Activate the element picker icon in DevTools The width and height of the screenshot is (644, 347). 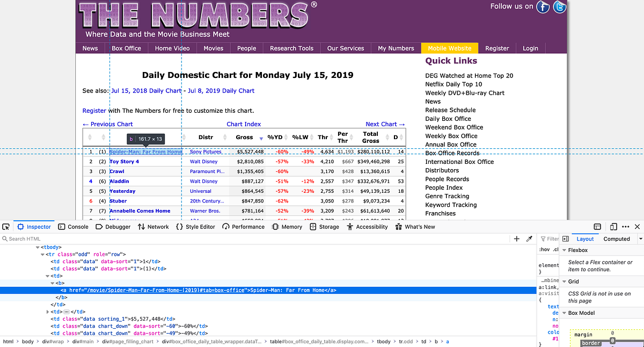coord(6,227)
